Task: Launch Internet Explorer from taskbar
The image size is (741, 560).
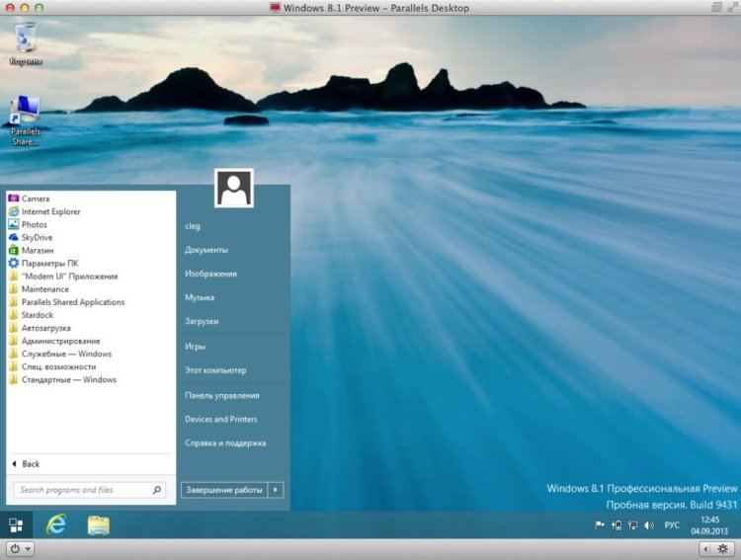Action: pos(56,524)
